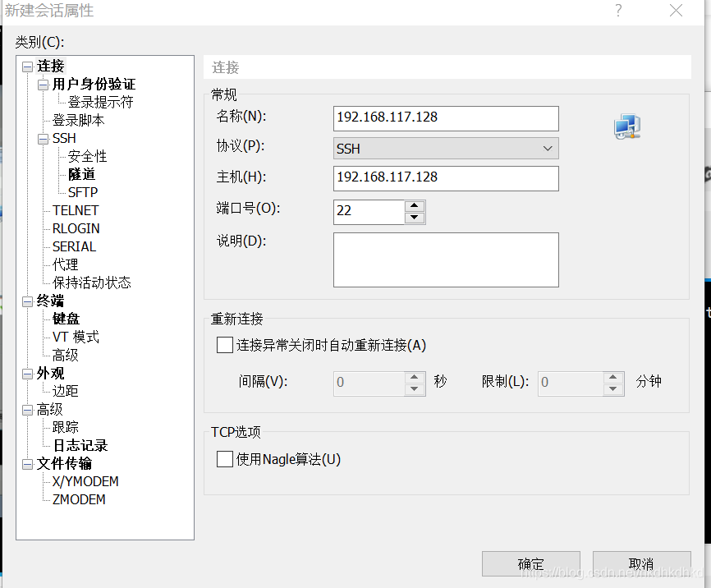Toggle the use Nagle algorithm checkbox
The image size is (711, 588).
point(225,459)
